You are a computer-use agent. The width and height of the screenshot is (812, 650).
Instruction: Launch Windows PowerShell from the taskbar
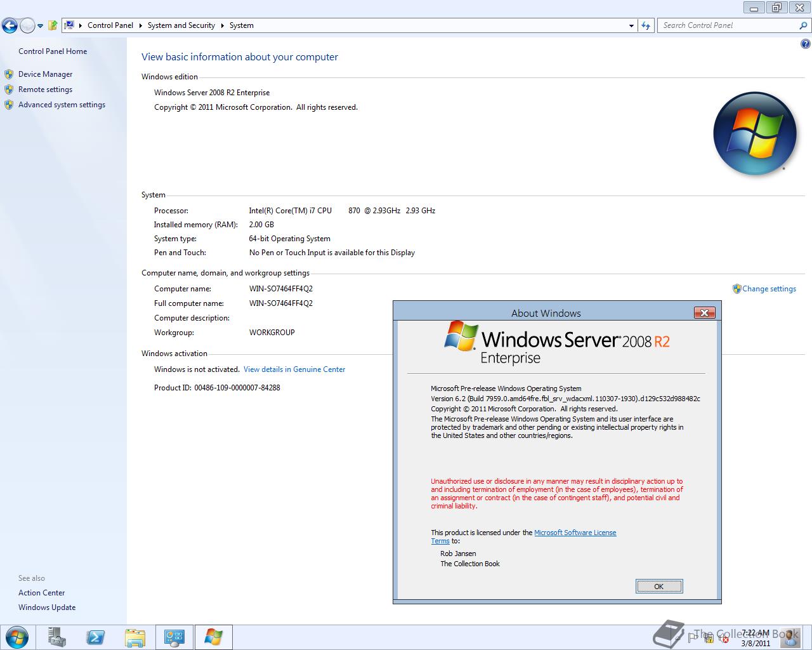tap(96, 637)
